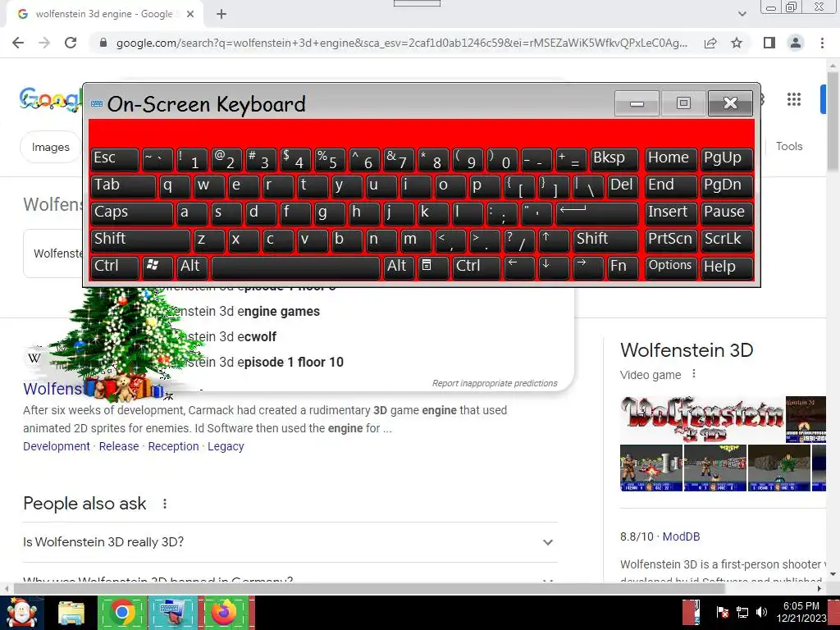Select the Images search filter
The height and width of the screenshot is (630, 840).
50,147
